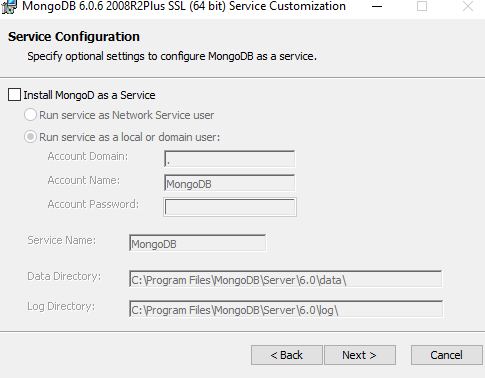
Task: Click the Account Name label
Action: [84, 180]
